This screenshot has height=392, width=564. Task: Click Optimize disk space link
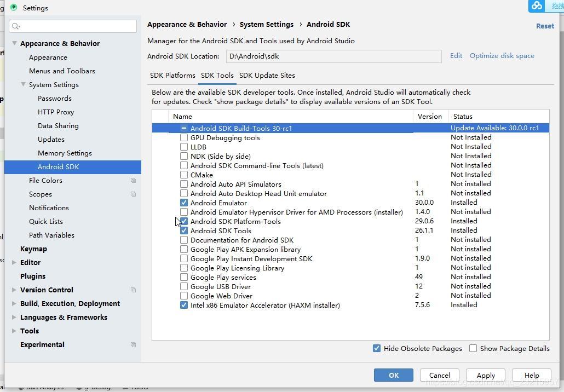pyautogui.click(x=502, y=56)
